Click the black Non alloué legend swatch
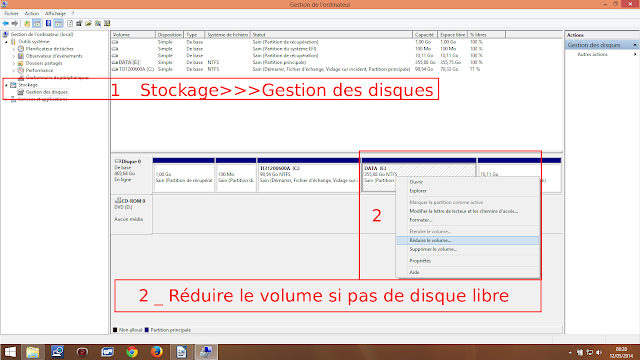The width and height of the screenshot is (640, 360). point(115,330)
